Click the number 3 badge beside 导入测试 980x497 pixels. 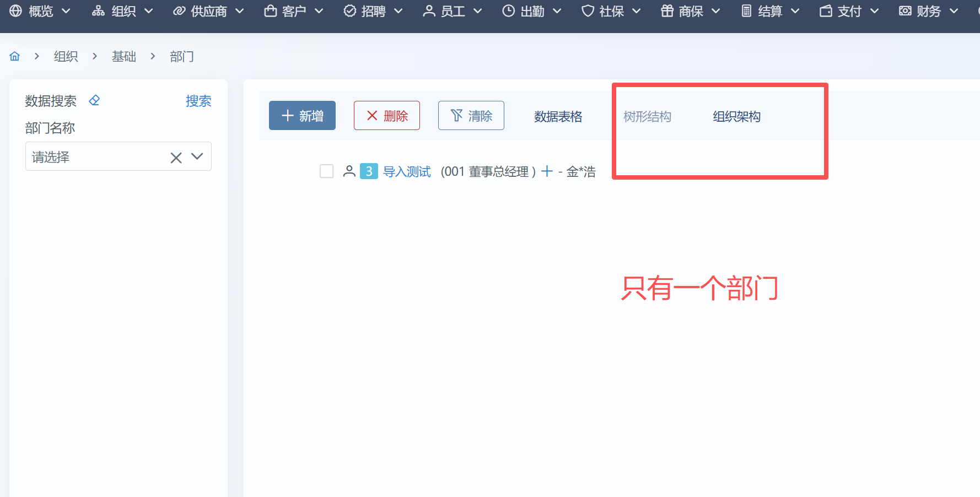click(x=369, y=171)
